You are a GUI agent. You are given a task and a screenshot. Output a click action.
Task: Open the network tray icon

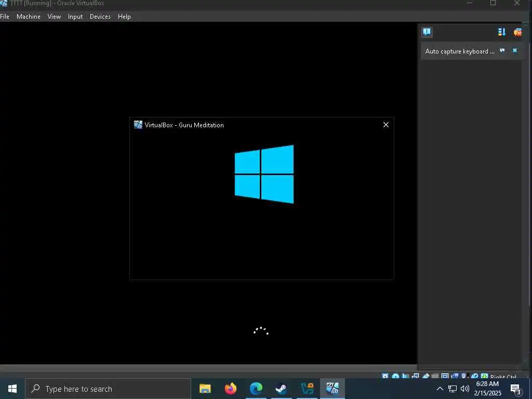(x=453, y=389)
